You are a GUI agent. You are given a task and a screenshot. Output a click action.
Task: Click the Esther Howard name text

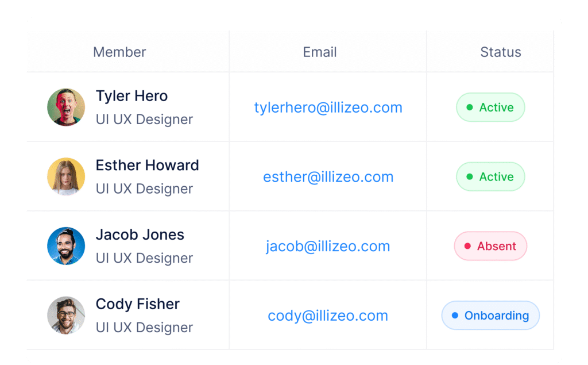pos(147,166)
